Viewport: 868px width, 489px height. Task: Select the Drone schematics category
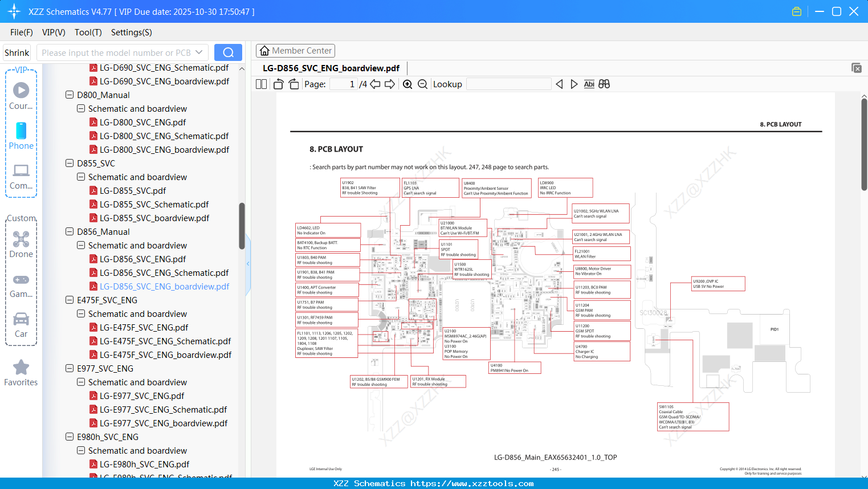(21, 242)
